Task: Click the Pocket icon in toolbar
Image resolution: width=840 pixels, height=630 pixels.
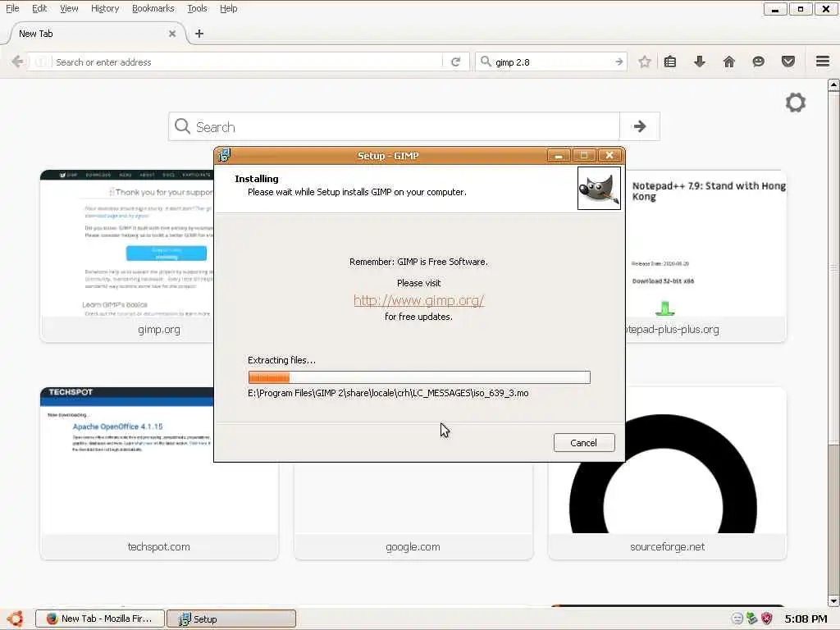Action: (787, 62)
